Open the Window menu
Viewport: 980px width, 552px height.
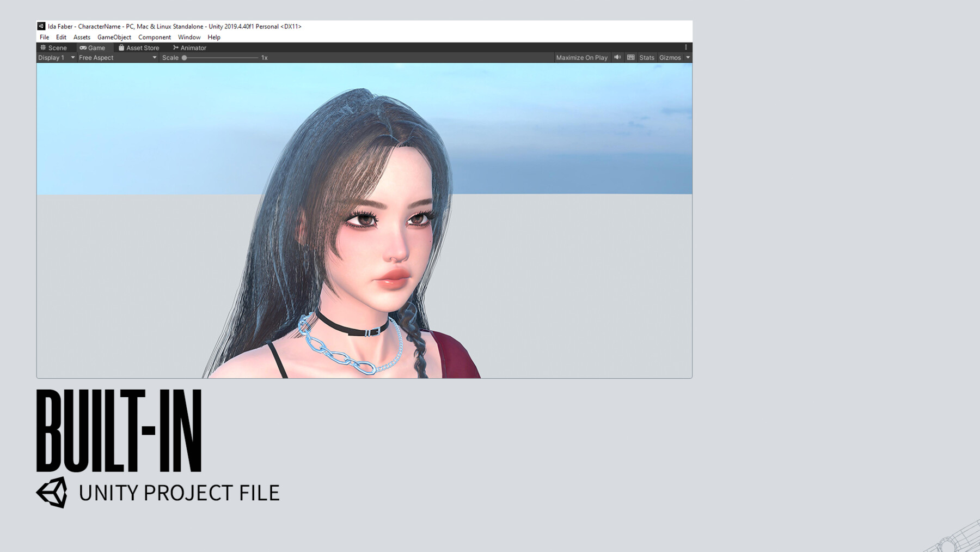point(189,37)
